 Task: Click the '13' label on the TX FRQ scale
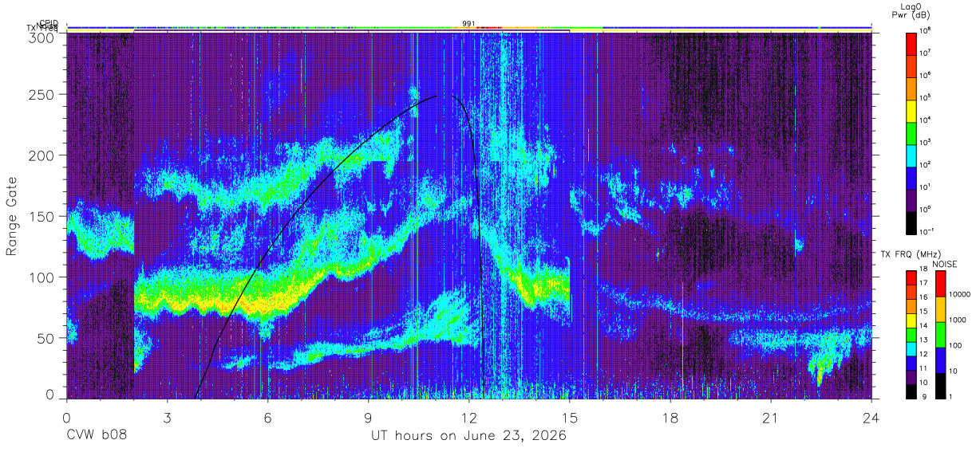[x=924, y=340]
